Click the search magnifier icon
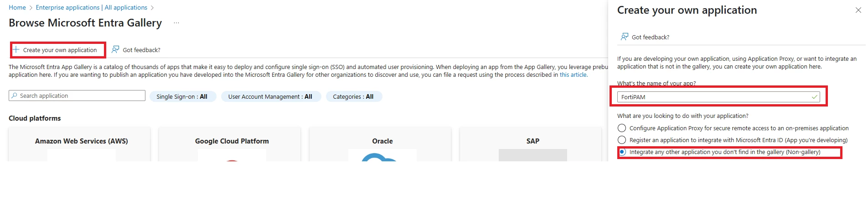The image size is (868, 202). 15,96
